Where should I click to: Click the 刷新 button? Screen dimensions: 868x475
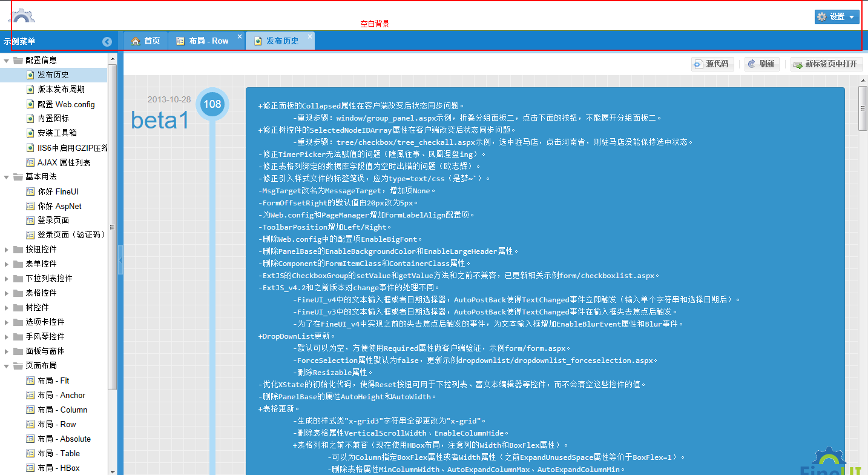tap(761, 64)
